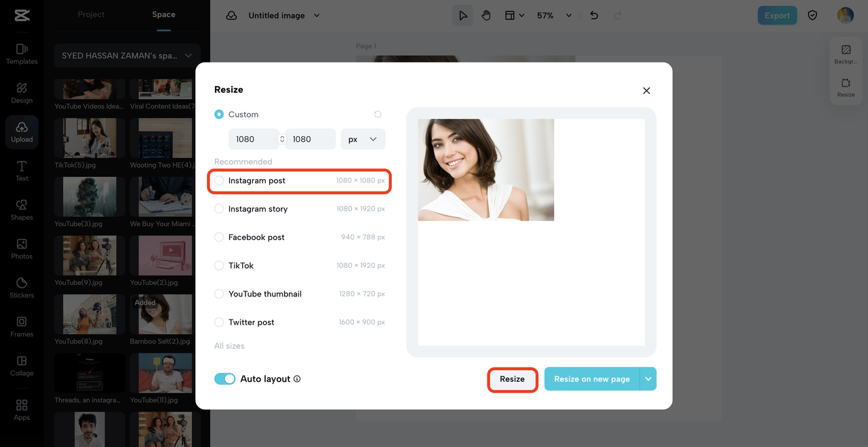Image resolution: width=868 pixels, height=447 pixels.
Task: Reset custom size with refresh icon
Action: click(378, 114)
